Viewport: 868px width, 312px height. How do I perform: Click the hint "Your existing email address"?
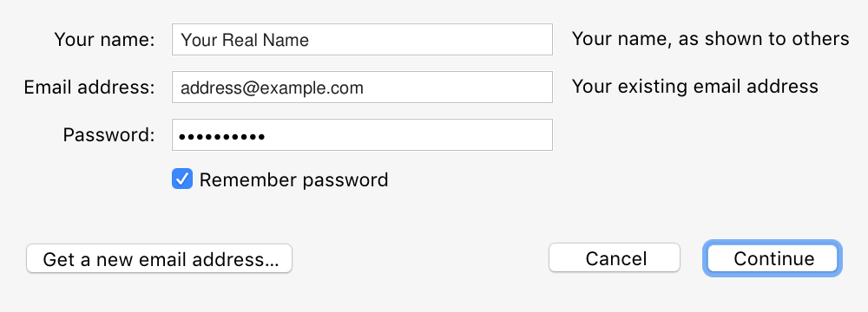[x=694, y=87]
